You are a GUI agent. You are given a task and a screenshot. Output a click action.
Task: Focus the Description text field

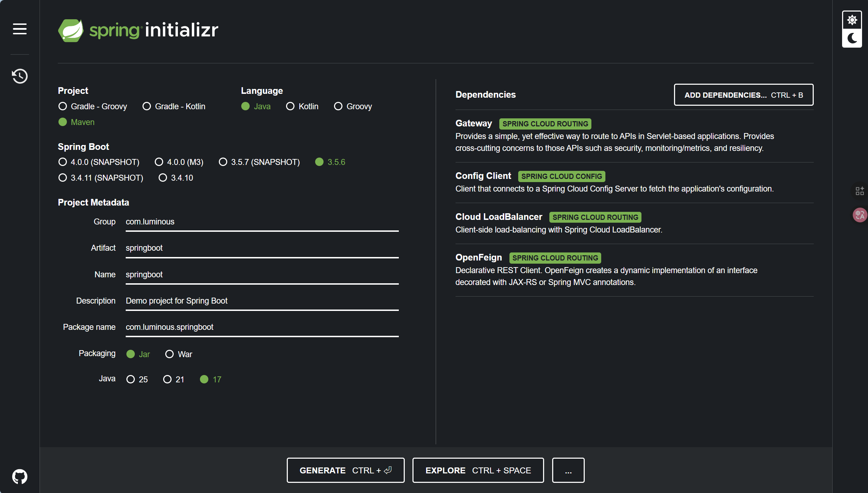(x=262, y=301)
